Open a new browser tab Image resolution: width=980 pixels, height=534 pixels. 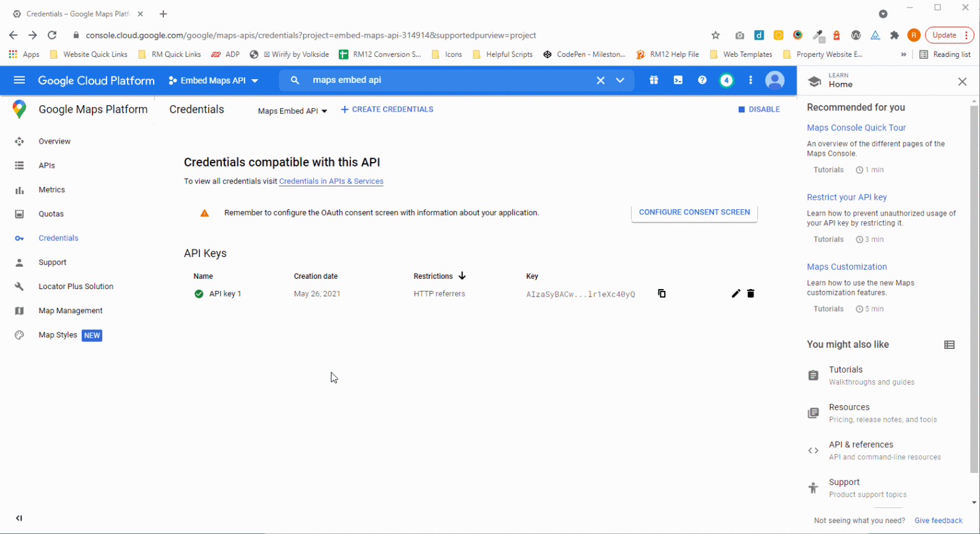point(163,13)
